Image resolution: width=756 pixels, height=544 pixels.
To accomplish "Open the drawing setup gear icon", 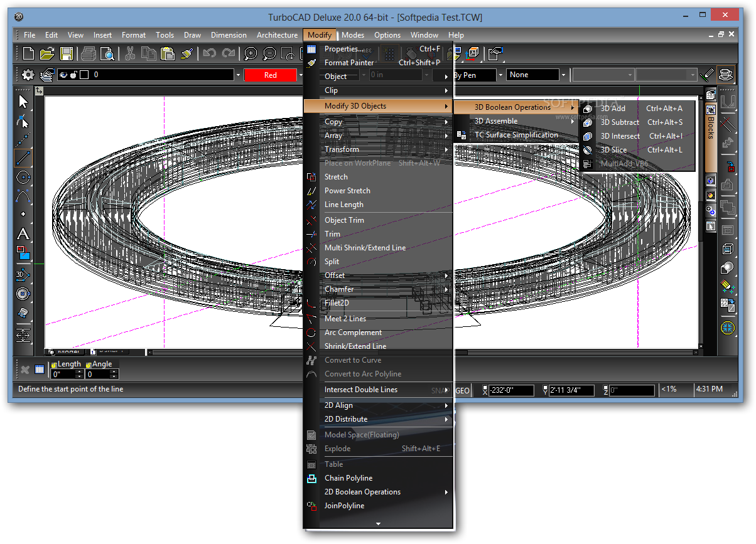I will (28, 75).
